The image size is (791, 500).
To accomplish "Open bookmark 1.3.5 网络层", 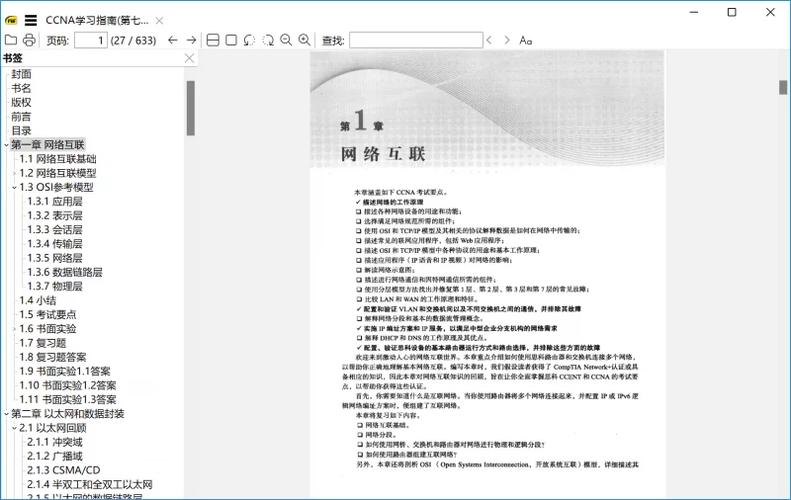I will point(54,258).
